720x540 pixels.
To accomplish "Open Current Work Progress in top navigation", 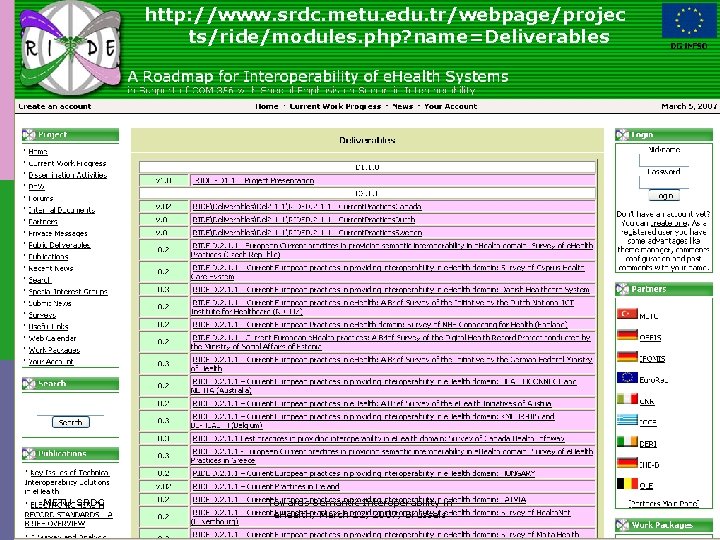I will (335, 107).
